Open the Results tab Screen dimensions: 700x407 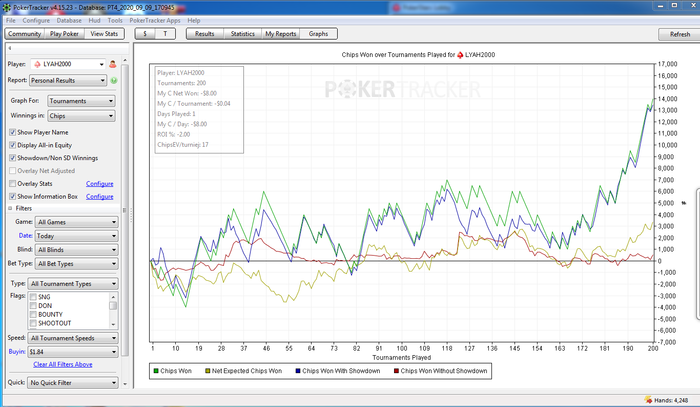coord(204,34)
